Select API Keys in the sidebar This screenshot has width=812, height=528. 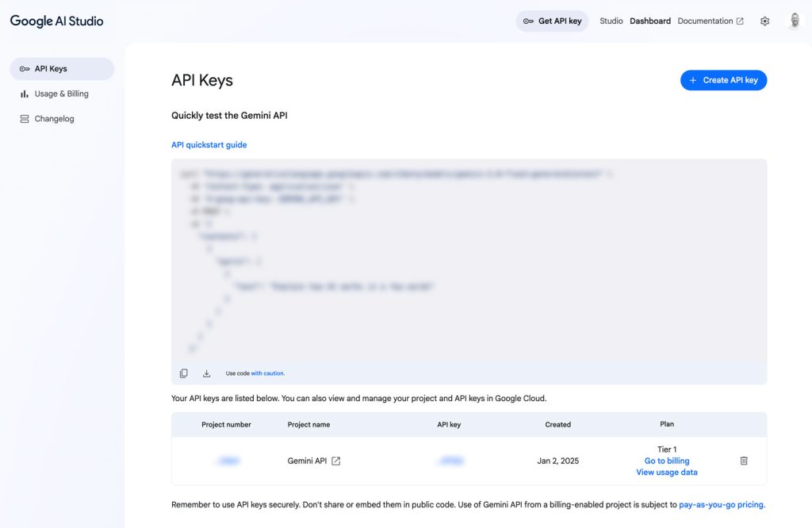point(62,69)
